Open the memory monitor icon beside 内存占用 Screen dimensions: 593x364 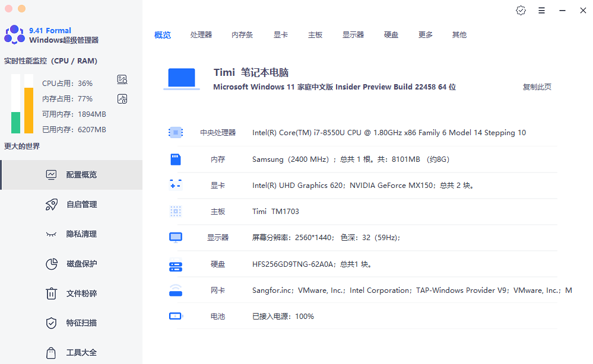coord(122,99)
